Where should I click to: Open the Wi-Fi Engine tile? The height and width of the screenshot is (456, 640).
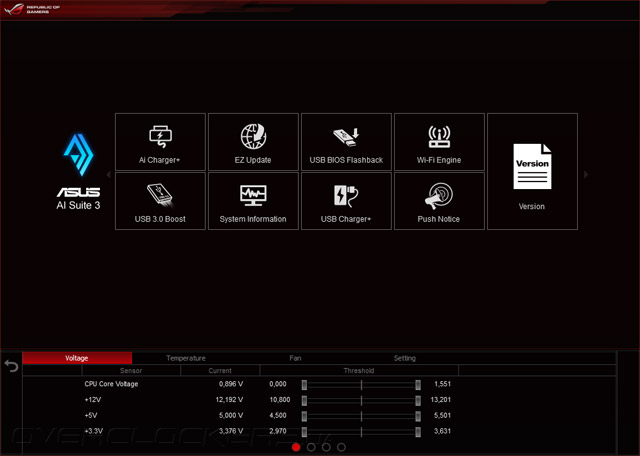point(439,142)
